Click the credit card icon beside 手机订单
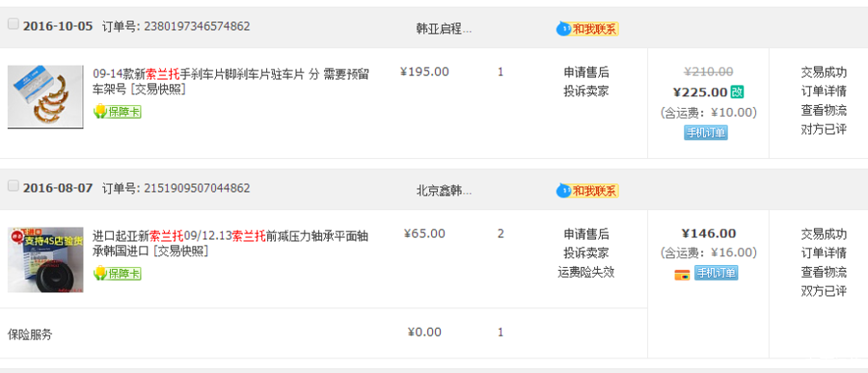This screenshot has width=868, height=373. (682, 275)
